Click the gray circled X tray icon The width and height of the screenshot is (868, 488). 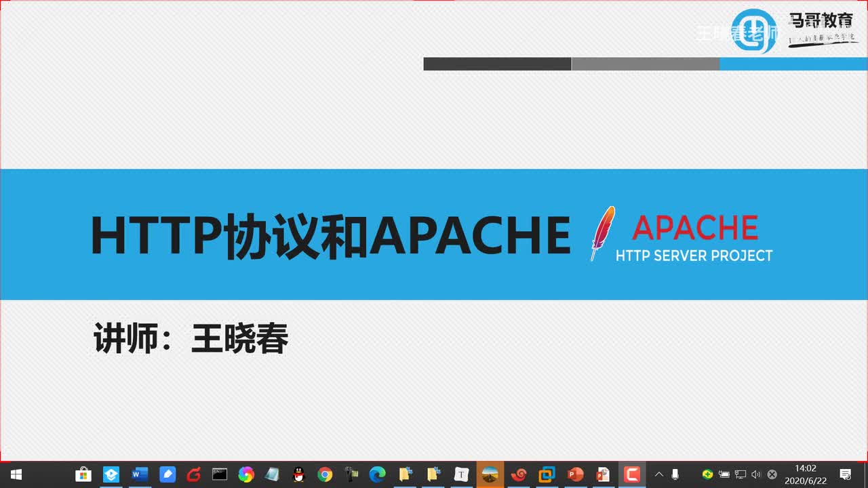point(772,474)
